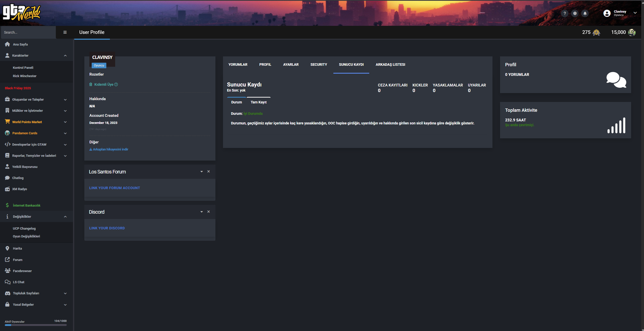Open the Security tab
The height and width of the screenshot is (331, 644).
click(x=319, y=64)
